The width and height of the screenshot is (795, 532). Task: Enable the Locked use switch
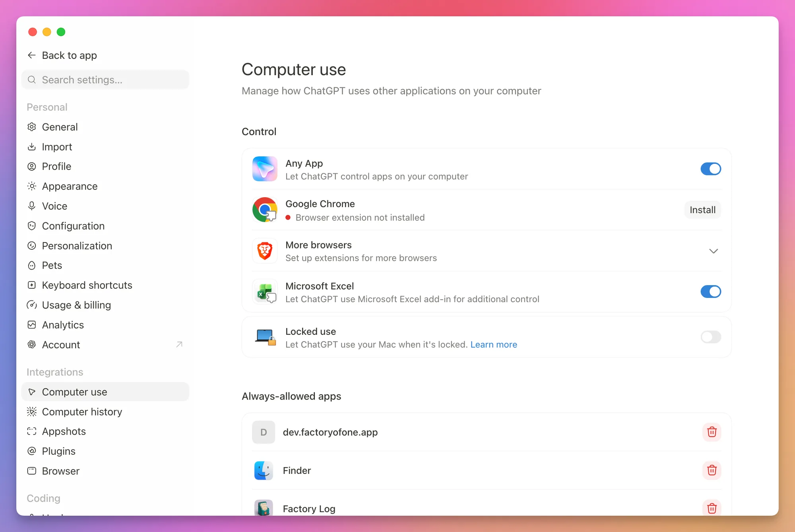(x=711, y=337)
